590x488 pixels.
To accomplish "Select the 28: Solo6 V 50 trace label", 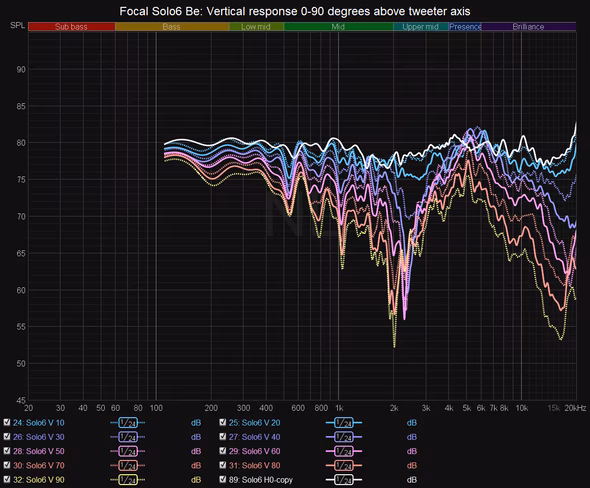I will [39, 452].
